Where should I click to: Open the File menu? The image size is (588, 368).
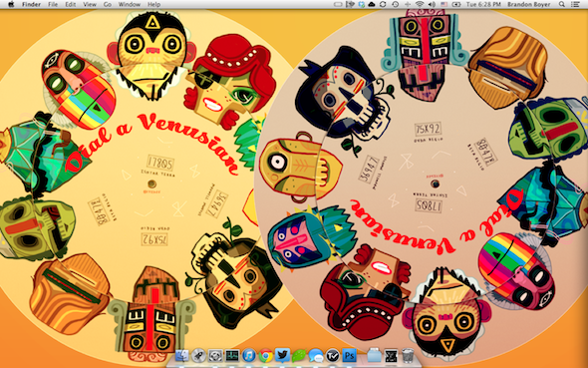(53, 5)
